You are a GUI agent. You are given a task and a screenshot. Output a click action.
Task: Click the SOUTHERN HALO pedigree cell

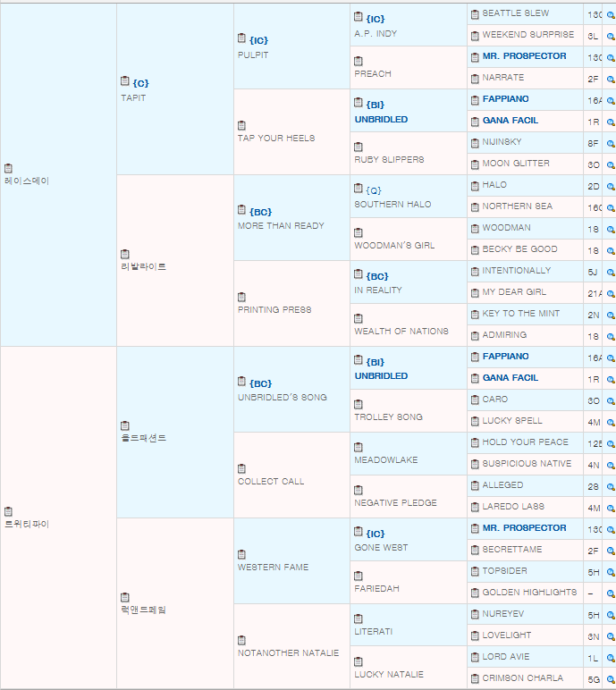pos(409,197)
